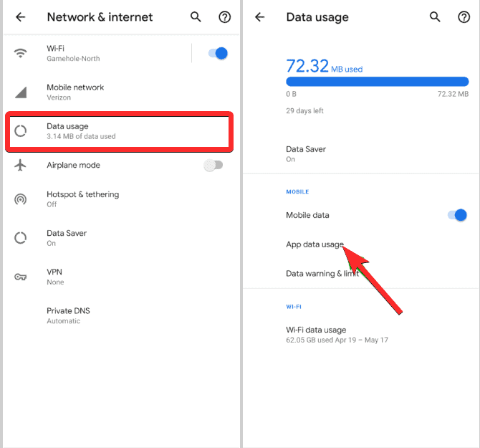Click the '0 B' bar label

tap(291, 94)
